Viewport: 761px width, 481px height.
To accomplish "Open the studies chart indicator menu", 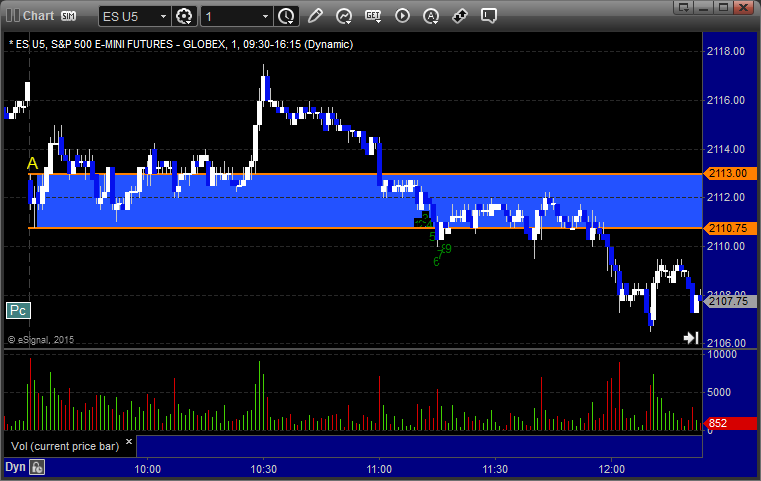I will (344, 17).
